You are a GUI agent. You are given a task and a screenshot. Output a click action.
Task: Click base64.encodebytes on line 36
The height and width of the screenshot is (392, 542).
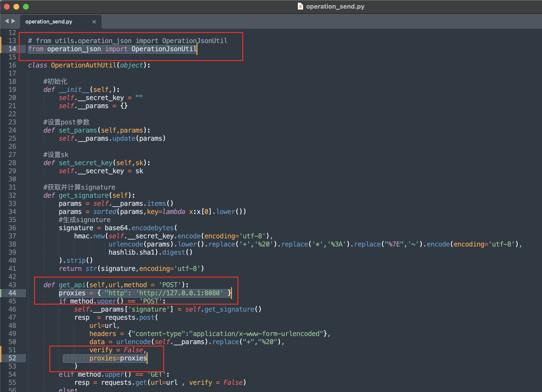(139, 228)
